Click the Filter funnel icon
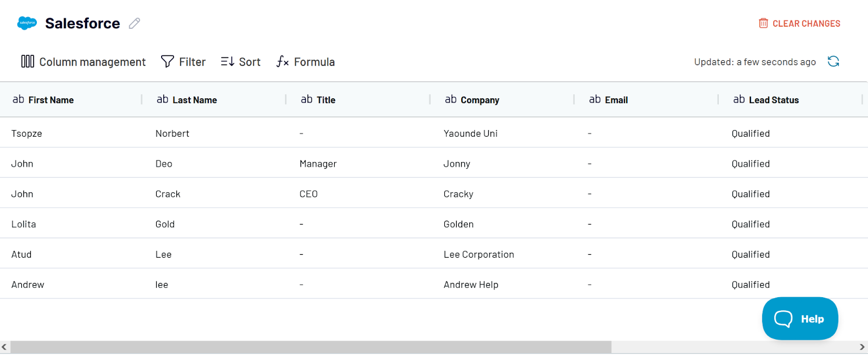The height and width of the screenshot is (359, 868). (168, 61)
